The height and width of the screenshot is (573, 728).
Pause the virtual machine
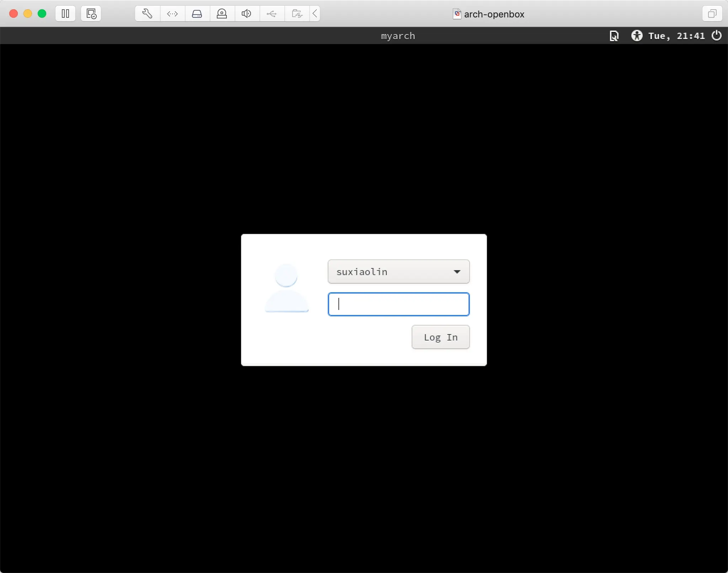[65, 14]
